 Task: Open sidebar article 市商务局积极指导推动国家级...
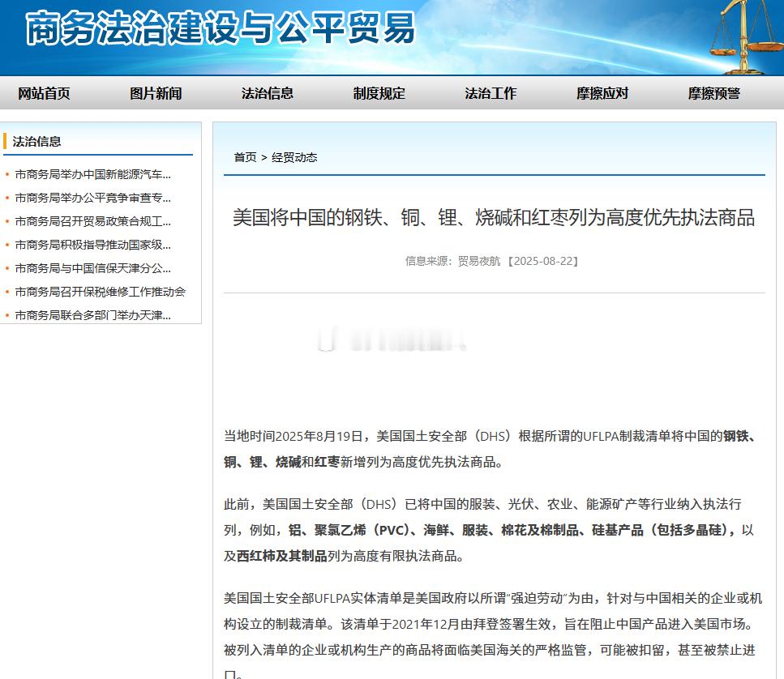(x=93, y=245)
